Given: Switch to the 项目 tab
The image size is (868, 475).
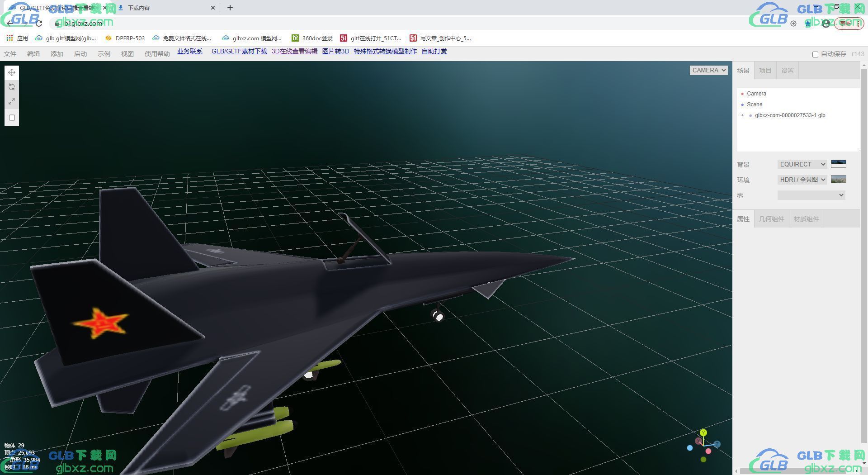Looking at the screenshot, I should [x=765, y=71].
